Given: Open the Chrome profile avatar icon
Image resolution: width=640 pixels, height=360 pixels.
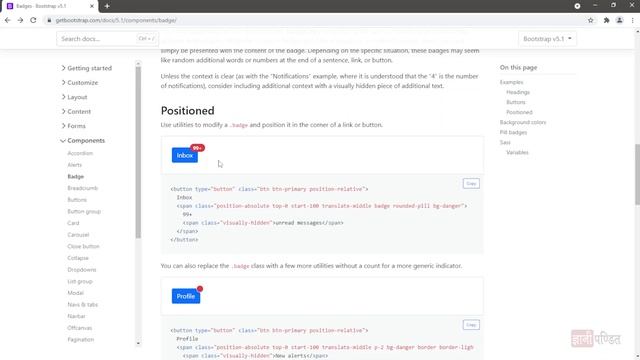Looking at the screenshot, I should 620,20.
